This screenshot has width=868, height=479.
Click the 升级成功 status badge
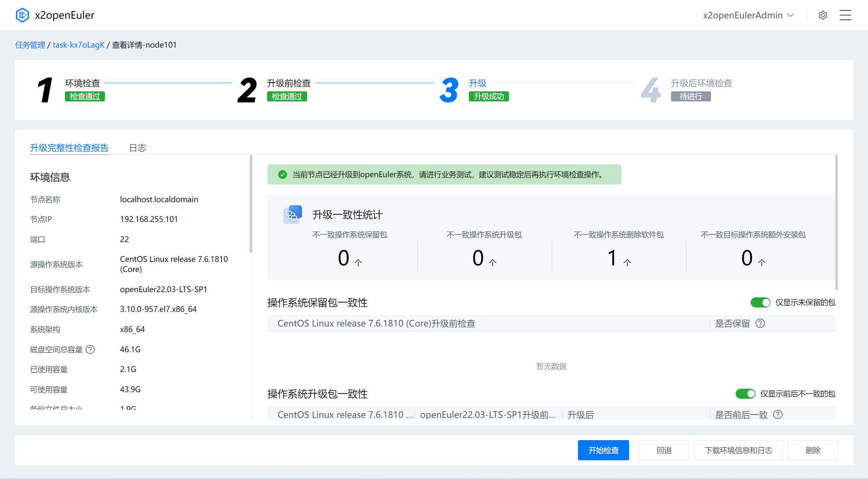click(x=489, y=96)
